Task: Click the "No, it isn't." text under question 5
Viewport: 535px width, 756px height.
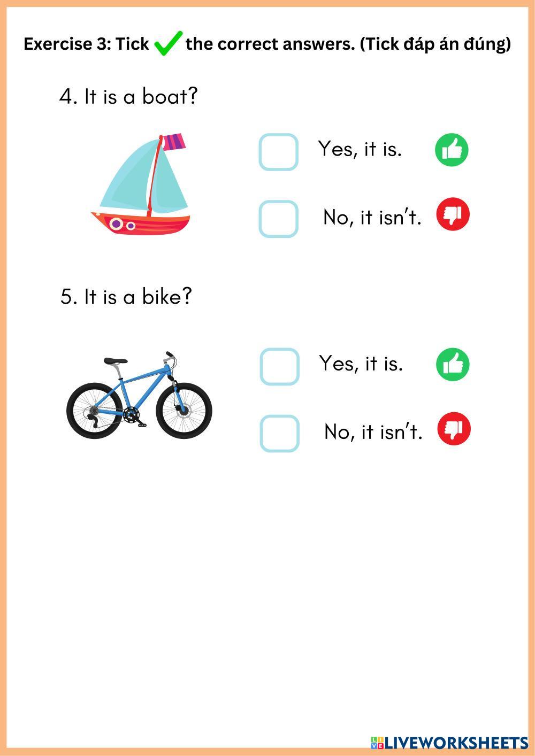Action: 373,431
